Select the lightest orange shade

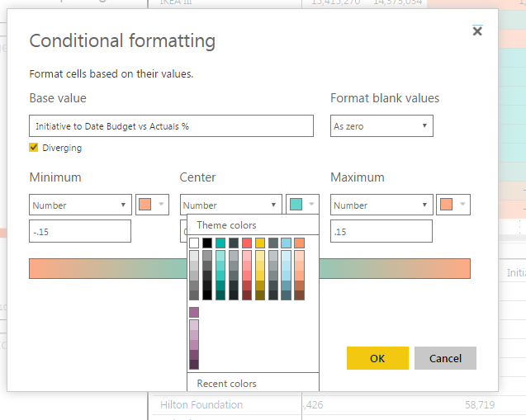[x=299, y=256]
